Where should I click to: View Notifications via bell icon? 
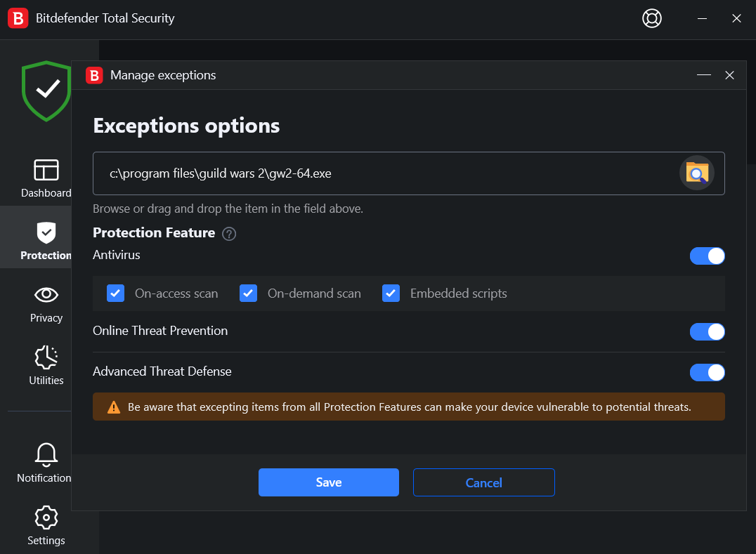tap(44, 463)
